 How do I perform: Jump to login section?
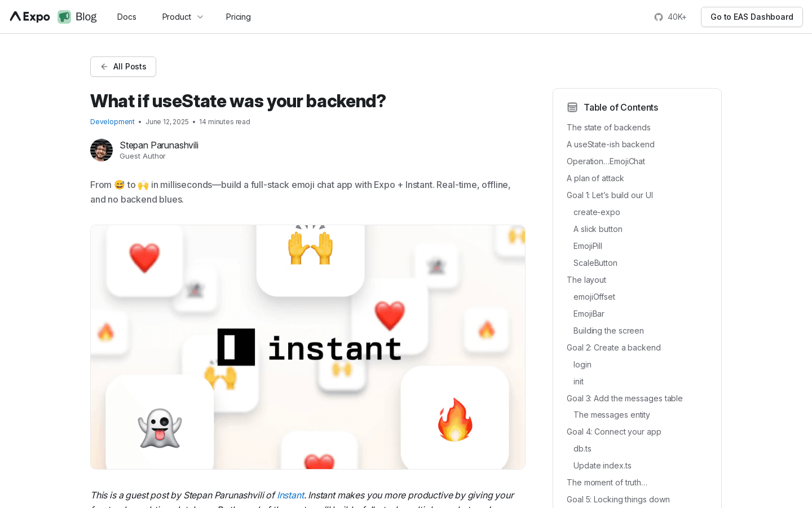pos(582,365)
